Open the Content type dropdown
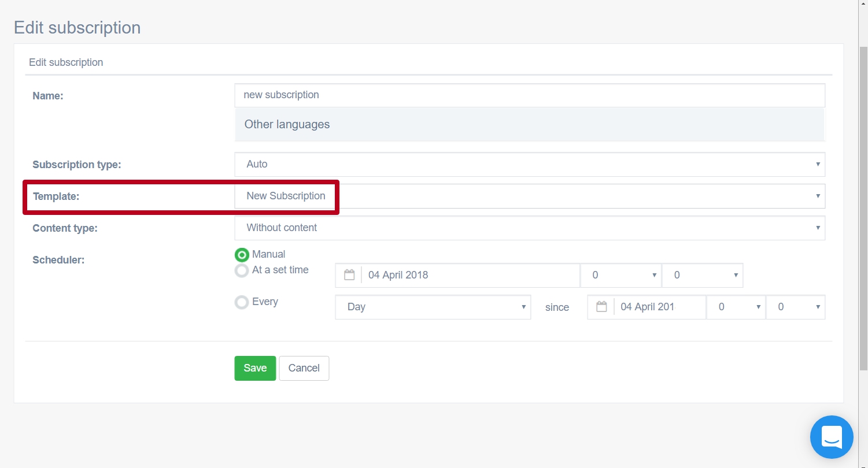Screen dimensions: 868x468 pyautogui.click(x=530, y=228)
